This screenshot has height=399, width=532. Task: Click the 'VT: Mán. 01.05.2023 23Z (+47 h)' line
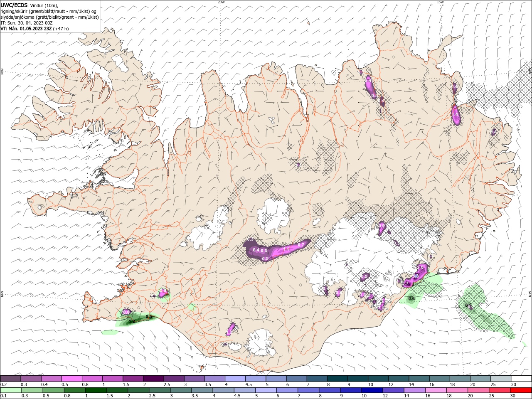tap(34, 29)
